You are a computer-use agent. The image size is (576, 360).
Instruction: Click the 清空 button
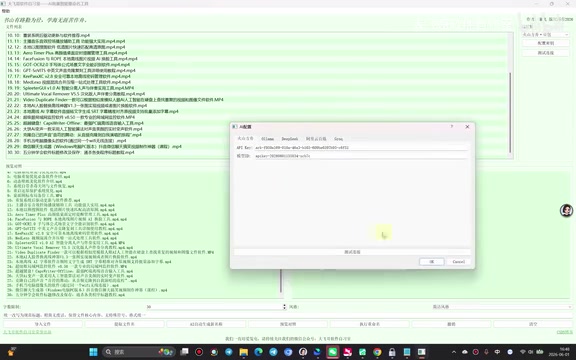pos(533,324)
